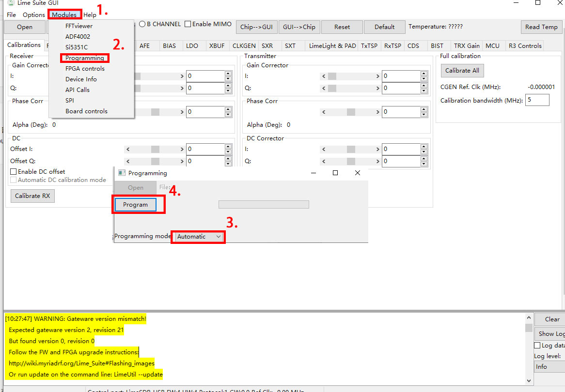Click the log panel scrollbar down arrow

pos(529,380)
